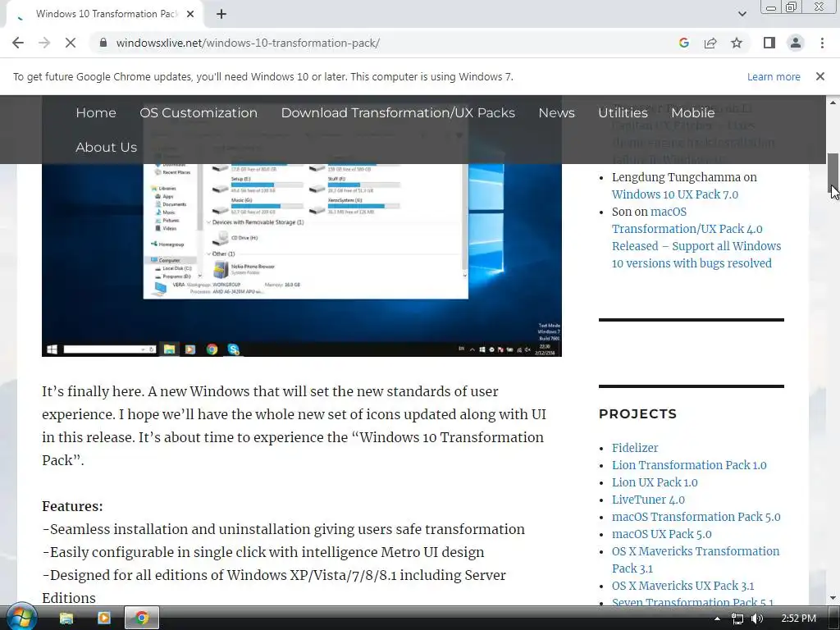Open the Chrome profile avatar

(x=796, y=43)
